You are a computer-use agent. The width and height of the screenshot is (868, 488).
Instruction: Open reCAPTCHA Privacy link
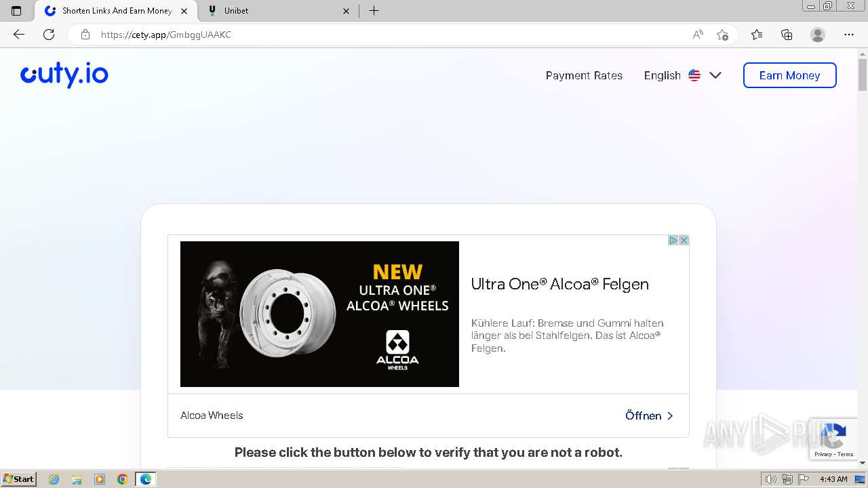(823, 454)
